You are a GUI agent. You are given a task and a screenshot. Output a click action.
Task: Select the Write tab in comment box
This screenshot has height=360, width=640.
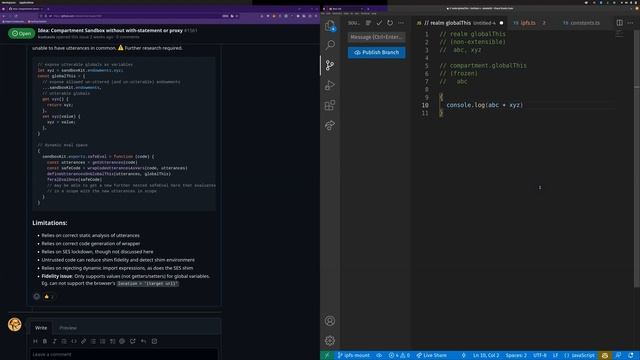[x=41, y=328]
